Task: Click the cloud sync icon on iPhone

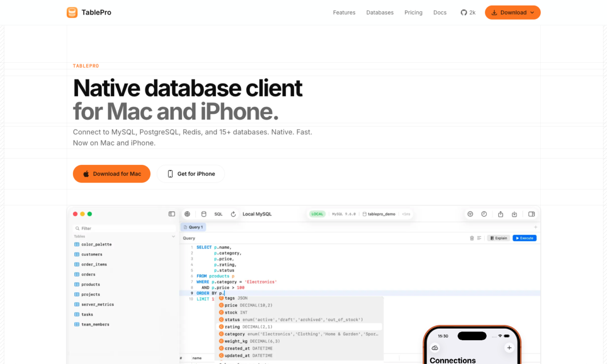Action: 435,348
